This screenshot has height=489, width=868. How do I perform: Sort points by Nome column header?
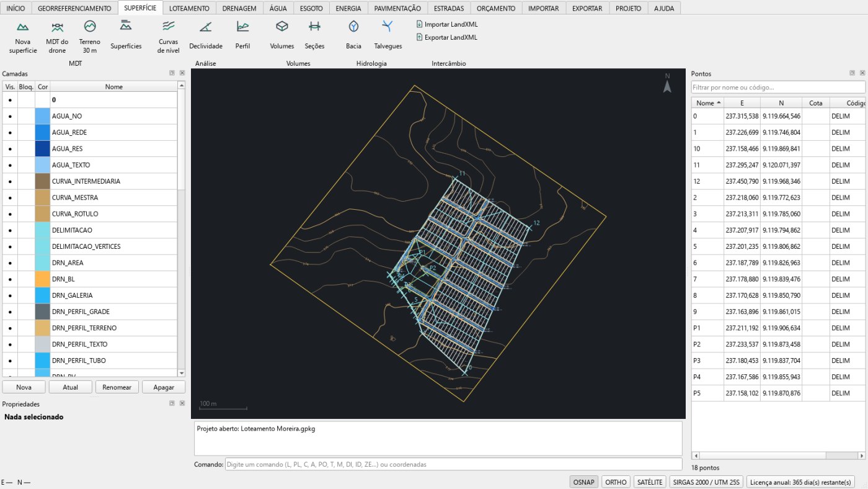pos(708,103)
